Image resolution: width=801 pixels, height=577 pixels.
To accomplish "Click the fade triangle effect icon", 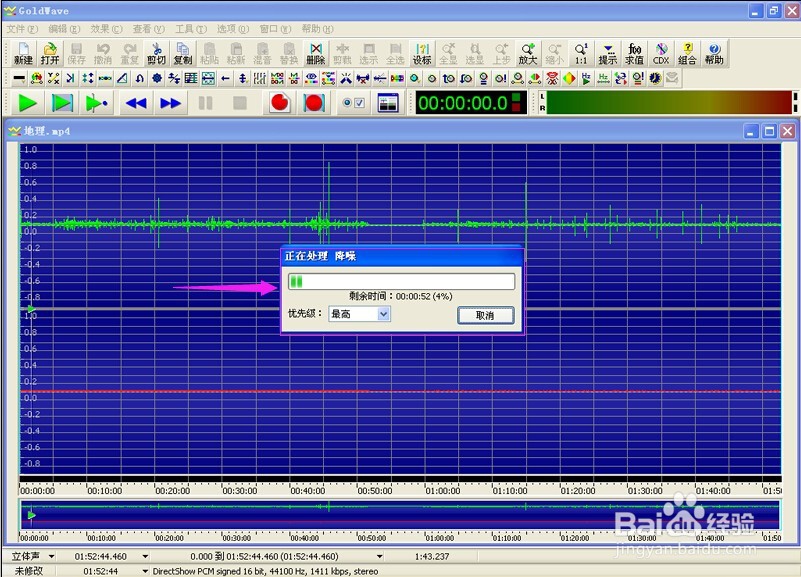I will 122,78.
